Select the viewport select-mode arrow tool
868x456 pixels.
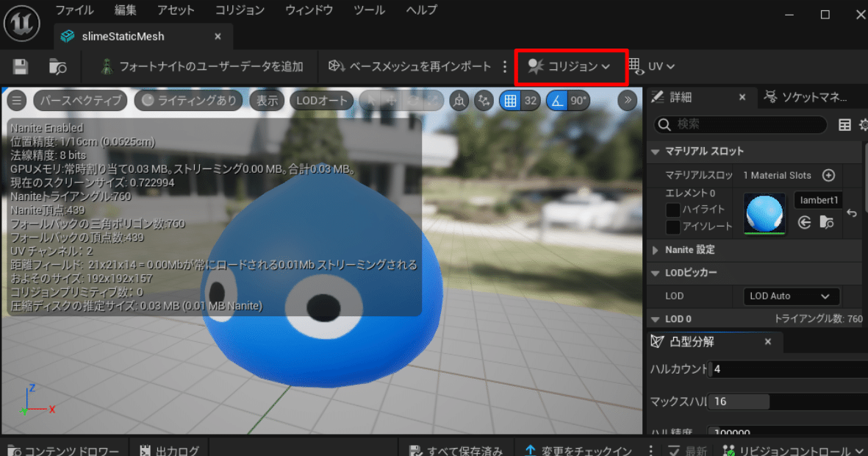point(371,101)
